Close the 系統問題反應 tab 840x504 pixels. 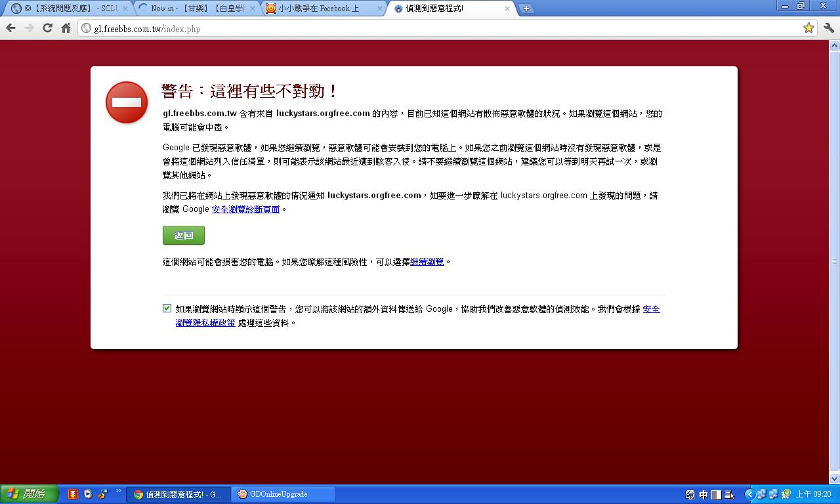(125, 9)
